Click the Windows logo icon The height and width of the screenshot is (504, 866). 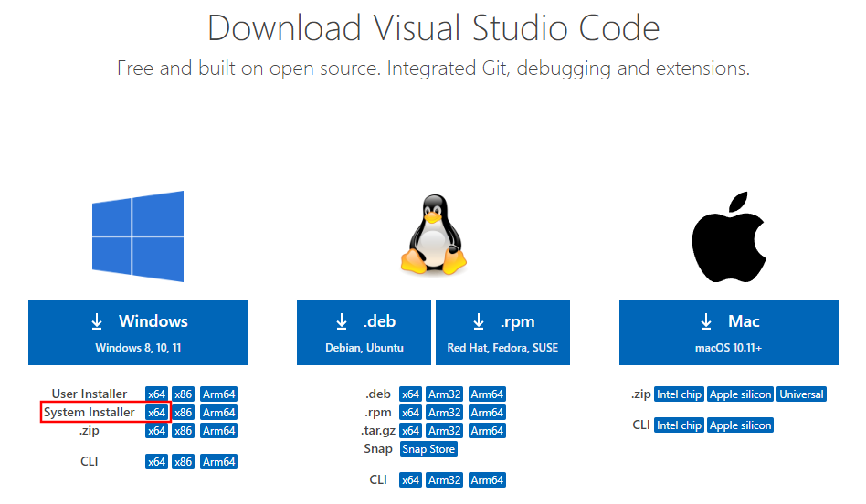pyautogui.click(x=138, y=236)
